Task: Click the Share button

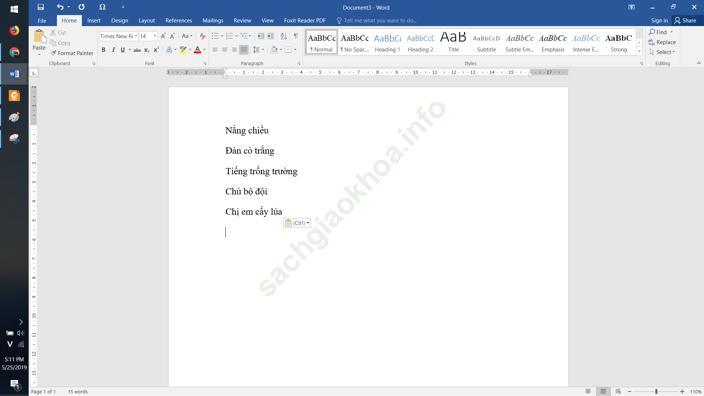Action: pyautogui.click(x=685, y=21)
